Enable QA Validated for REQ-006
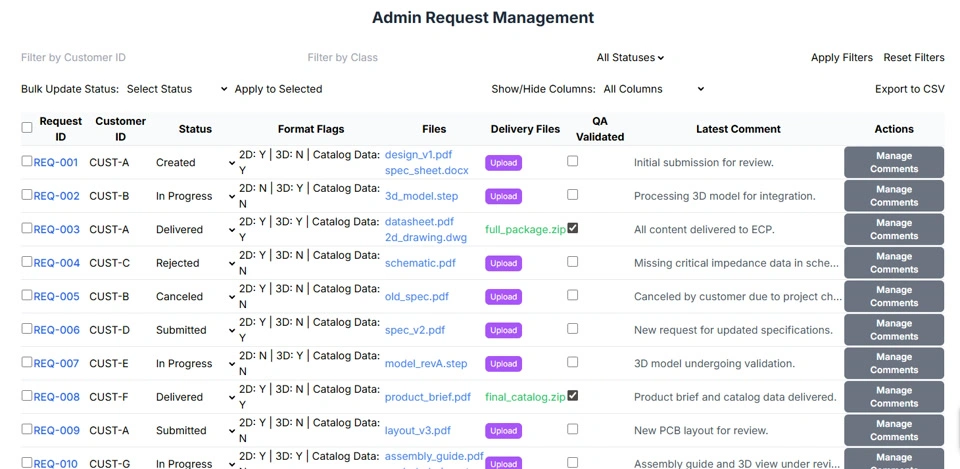The width and height of the screenshot is (960, 469). (572, 328)
